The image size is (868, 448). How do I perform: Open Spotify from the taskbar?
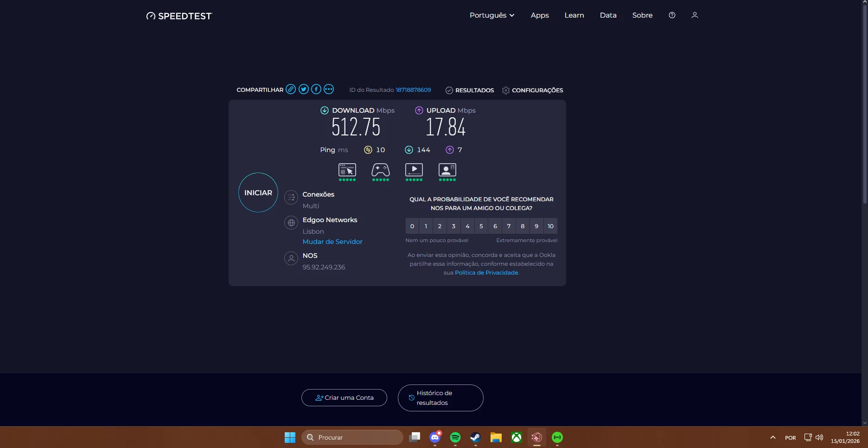pyautogui.click(x=455, y=437)
